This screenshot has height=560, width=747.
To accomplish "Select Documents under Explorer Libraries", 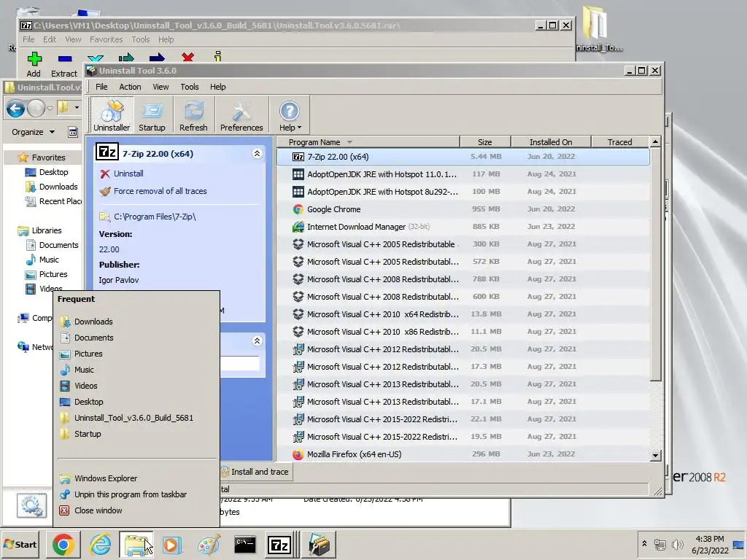I will tap(52, 245).
